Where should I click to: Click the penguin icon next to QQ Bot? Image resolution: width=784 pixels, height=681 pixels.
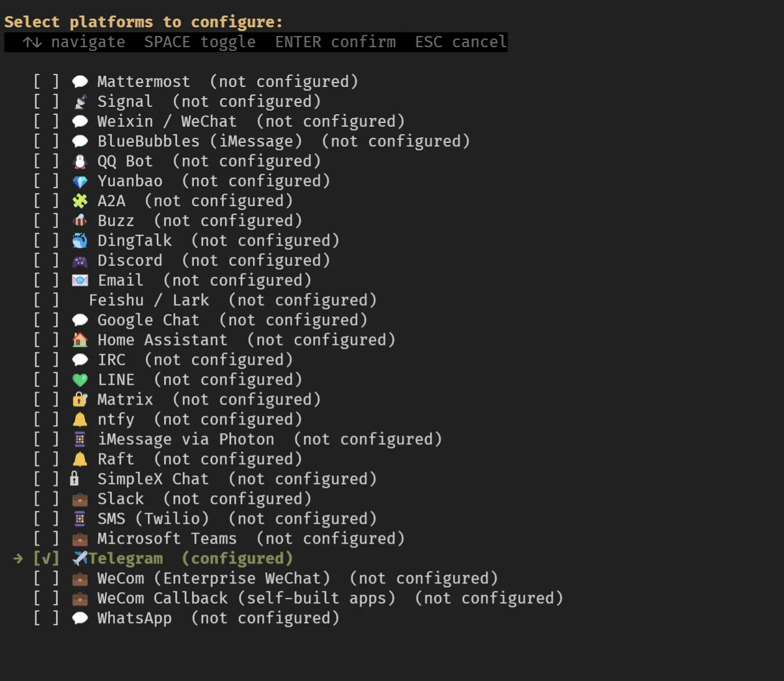[x=80, y=162]
